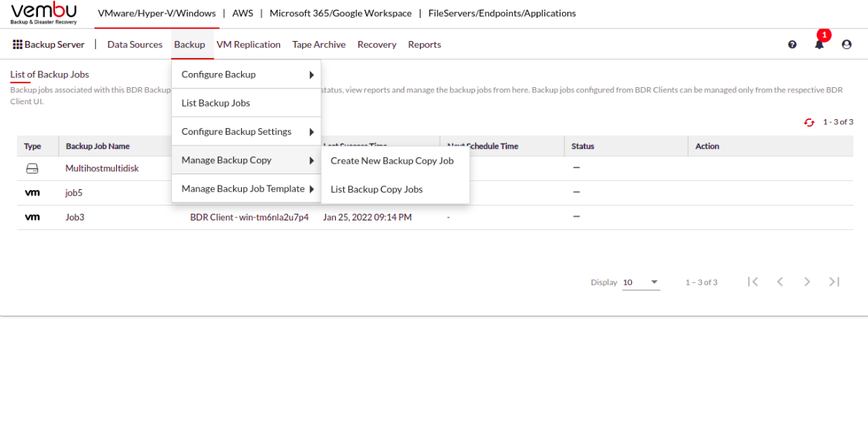This screenshot has width=868, height=429.
Task: Click the disk type icon for Multihostmultidisk
Action: pos(32,168)
